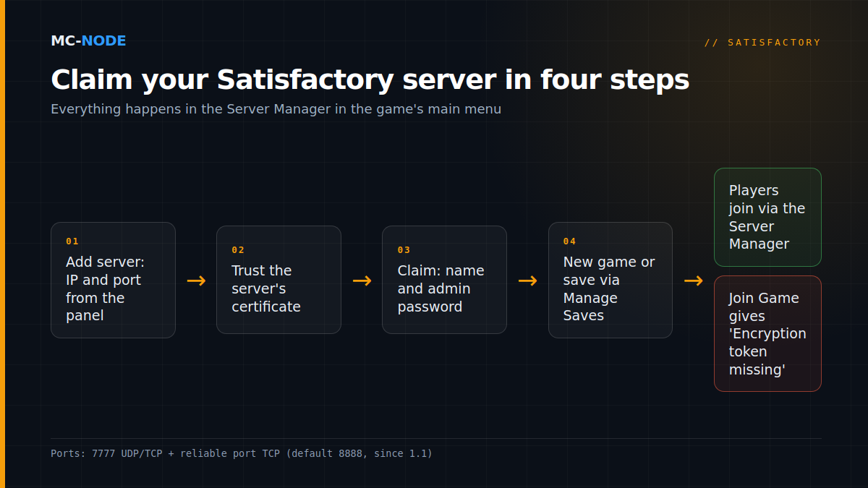Click the Server Manager subtitle line
Image resolution: width=868 pixels, height=488 pixels.
point(276,109)
